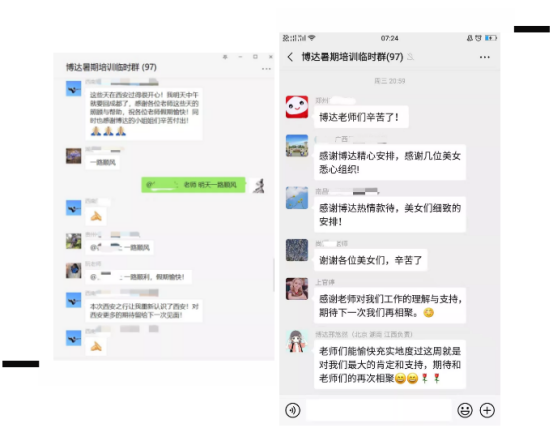Open the three-dot menu in mobile chat header

pos(485,57)
